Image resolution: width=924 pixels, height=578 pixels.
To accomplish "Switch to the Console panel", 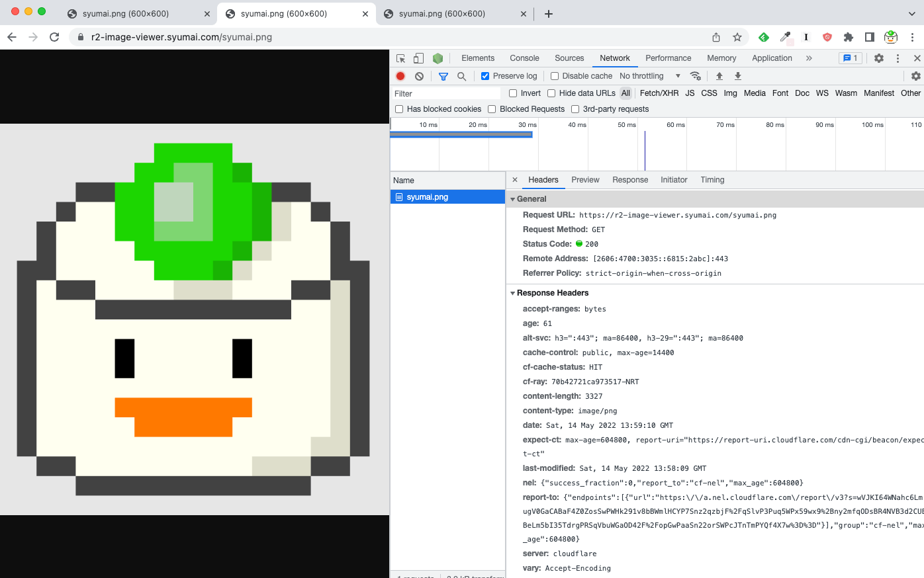I will point(524,58).
